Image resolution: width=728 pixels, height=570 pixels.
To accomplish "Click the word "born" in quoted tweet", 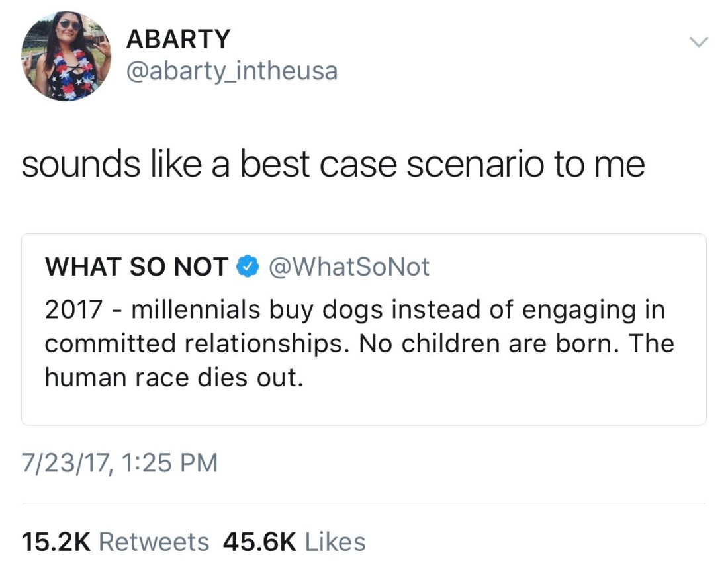I will tap(585, 344).
